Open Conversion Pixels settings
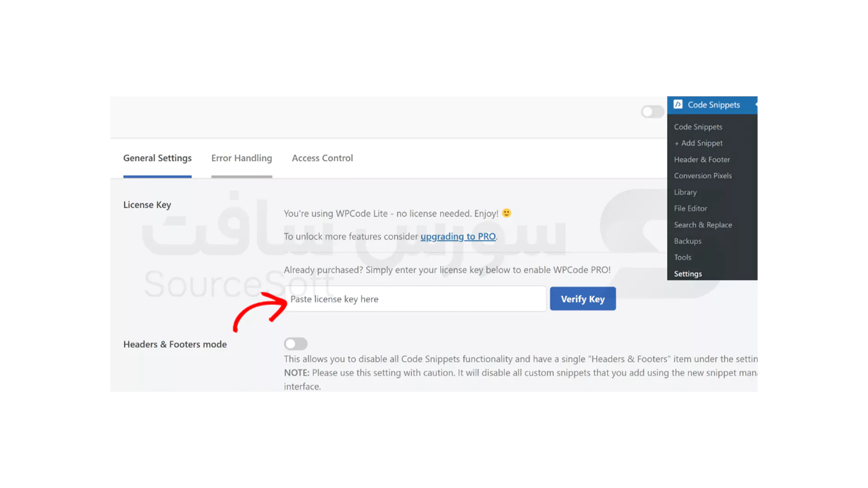 tap(703, 176)
